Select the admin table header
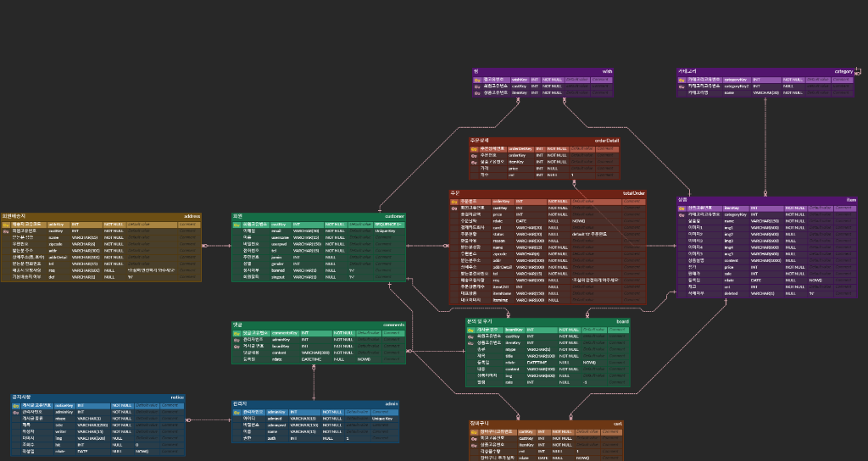This screenshot has height=461, width=868. [x=315, y=404]
